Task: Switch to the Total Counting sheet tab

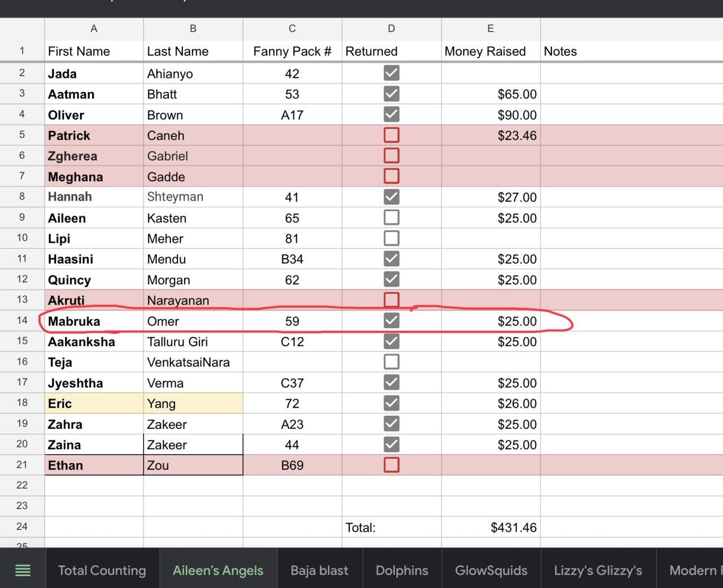Action: [102, 570]
